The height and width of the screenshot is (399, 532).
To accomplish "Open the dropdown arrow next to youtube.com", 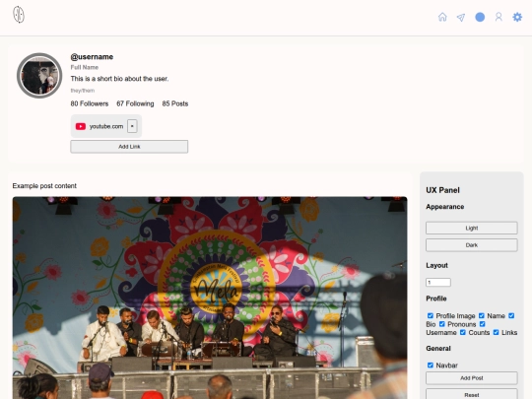I will pos(132,126).
